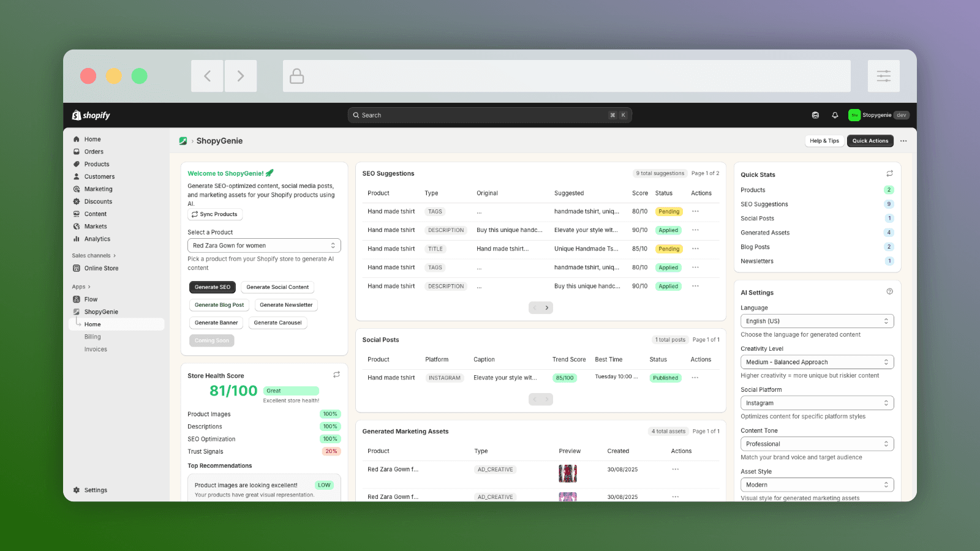
Task: Open the Sidekick icon beside the bell
Action: (x=815, y=115)
